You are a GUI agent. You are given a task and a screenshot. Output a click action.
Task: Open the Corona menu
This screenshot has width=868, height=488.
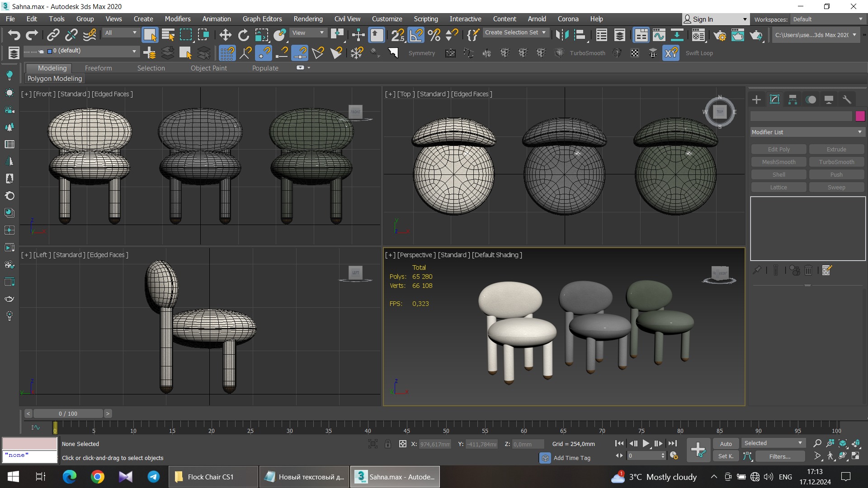568,19
